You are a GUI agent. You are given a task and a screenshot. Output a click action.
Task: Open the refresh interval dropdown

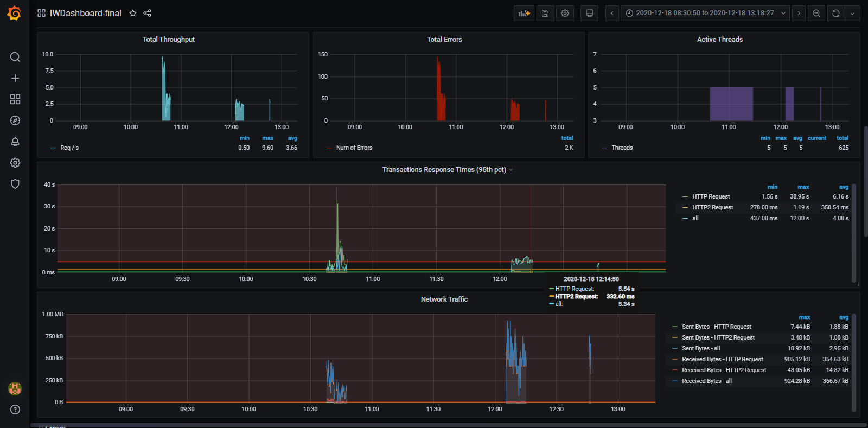pos(852,14)
